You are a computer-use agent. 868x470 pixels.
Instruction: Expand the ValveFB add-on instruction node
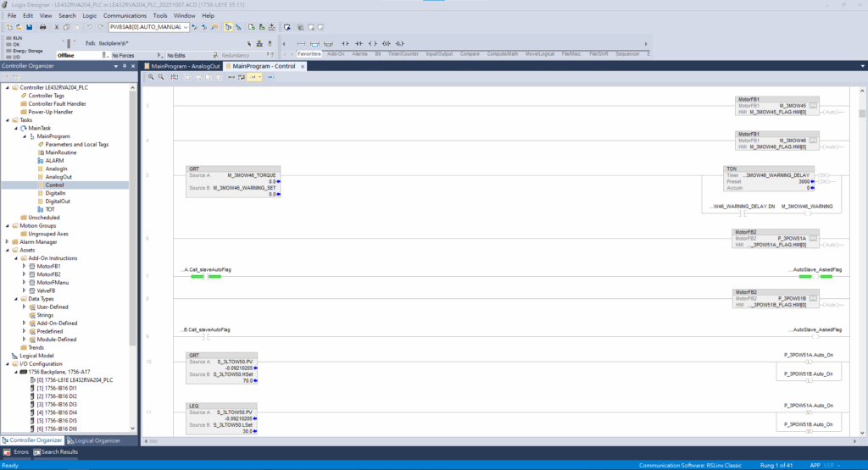click(25, 290)
